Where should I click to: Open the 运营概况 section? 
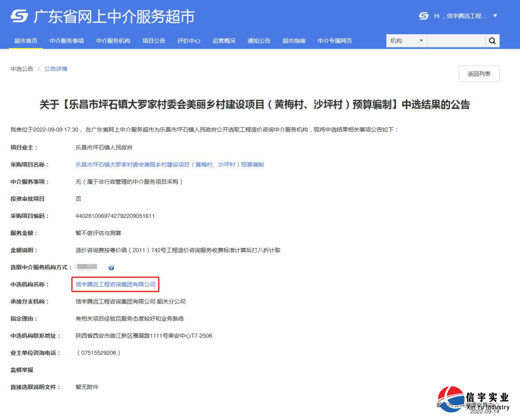[223, 41]
